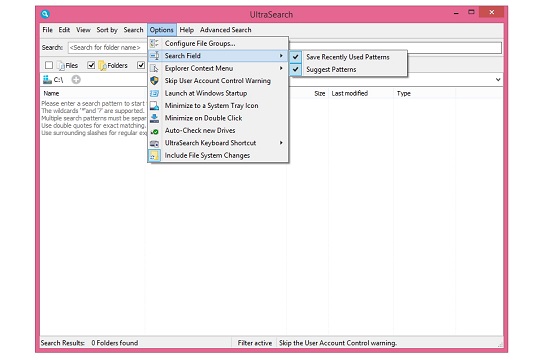550x360 pixels.
Task: Sort results by Name column header
Action: click(51, 93)
